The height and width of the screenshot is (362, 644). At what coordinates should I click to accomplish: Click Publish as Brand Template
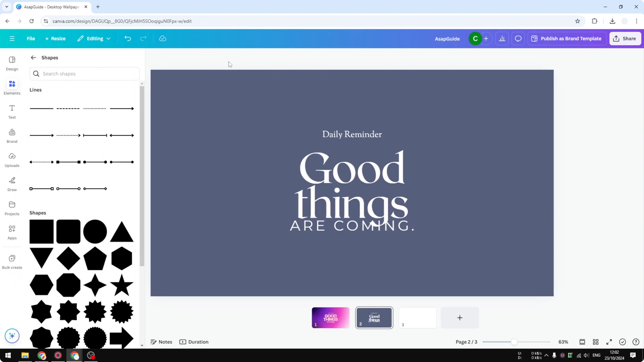(x=567, y=38)
